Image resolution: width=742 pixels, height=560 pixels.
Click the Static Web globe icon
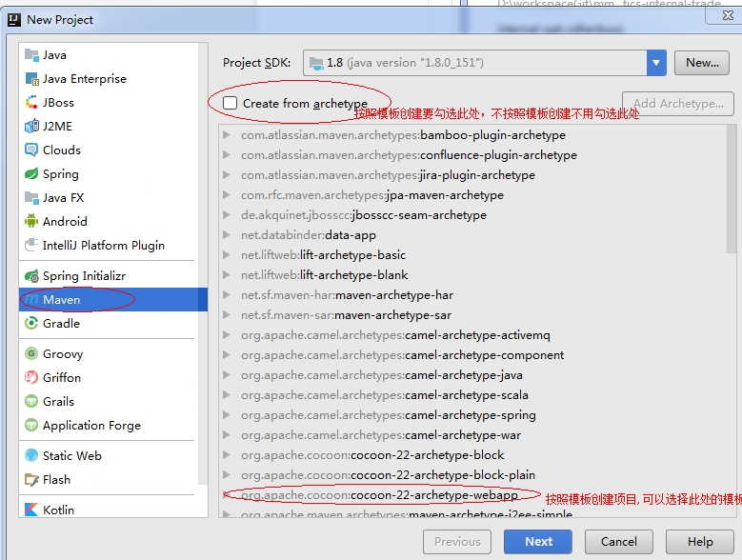(31, 455)
